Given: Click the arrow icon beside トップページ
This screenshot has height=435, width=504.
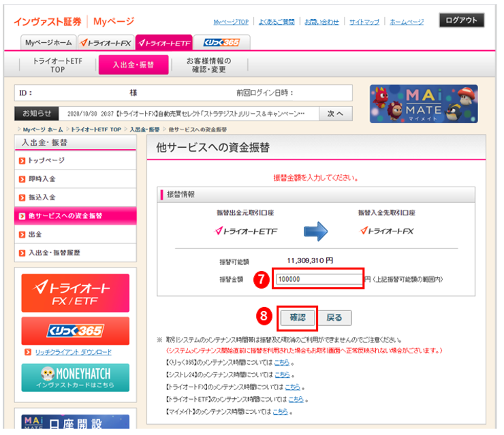Looking at the screenshot, I should tap(22, 161).
